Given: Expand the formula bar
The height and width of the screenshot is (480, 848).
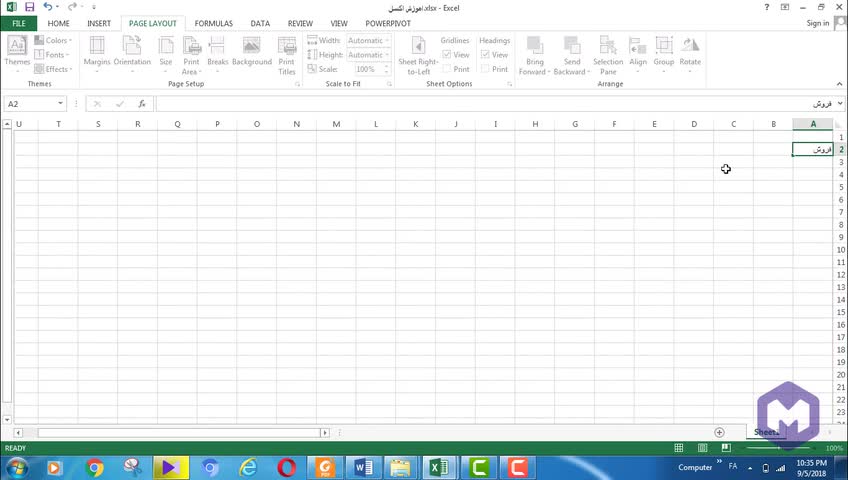Looking at the screenshot, I should pyautogui.click(x=840, y=103).
